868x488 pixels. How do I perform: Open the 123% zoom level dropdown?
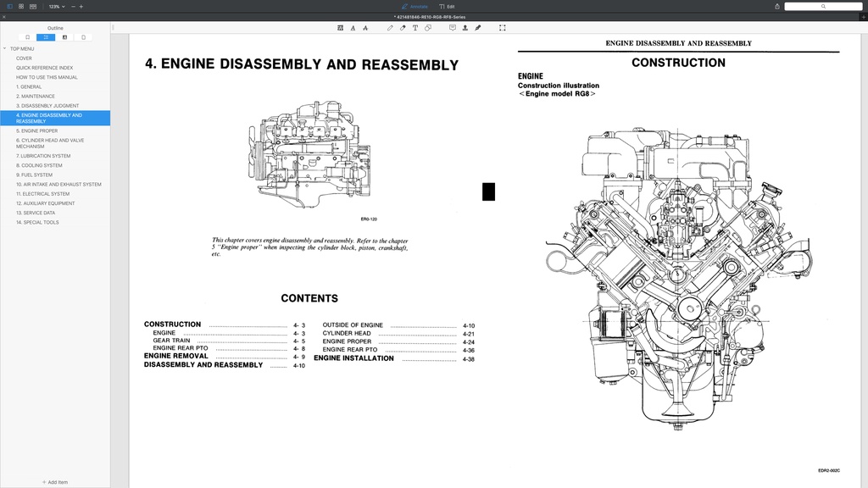tap(57, 7)
